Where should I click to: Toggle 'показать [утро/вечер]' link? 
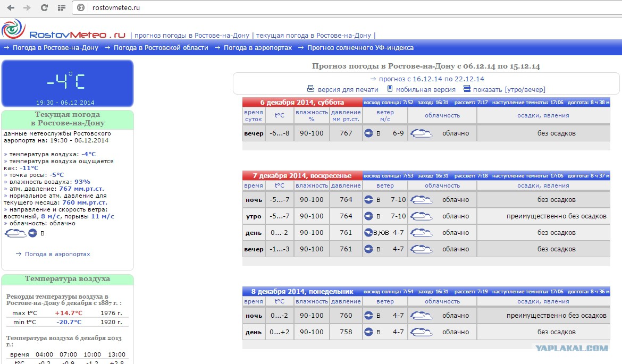(x=509, y=90)
